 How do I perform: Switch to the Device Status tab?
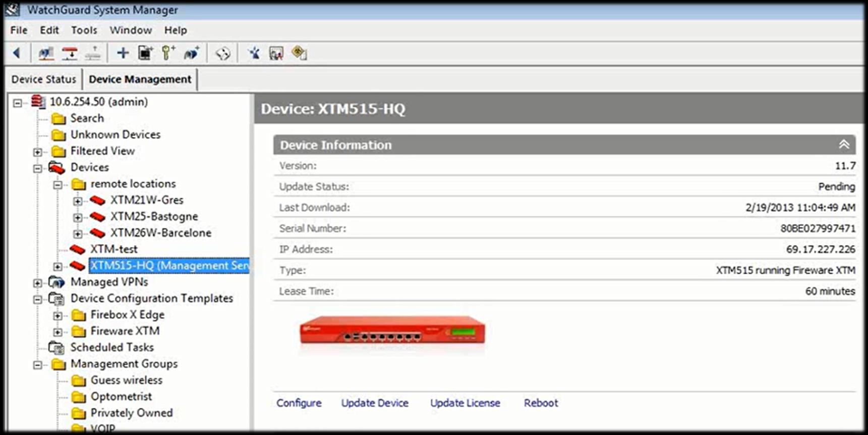[43, 79]
